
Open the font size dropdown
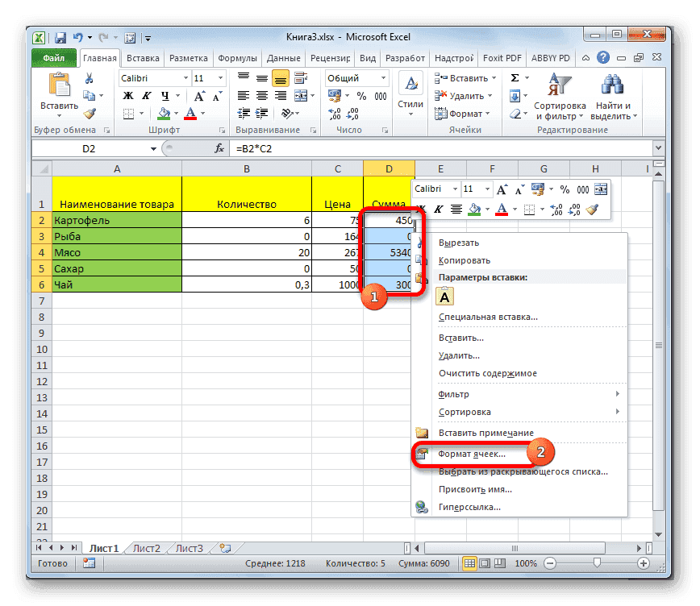(x=222, y=78)
